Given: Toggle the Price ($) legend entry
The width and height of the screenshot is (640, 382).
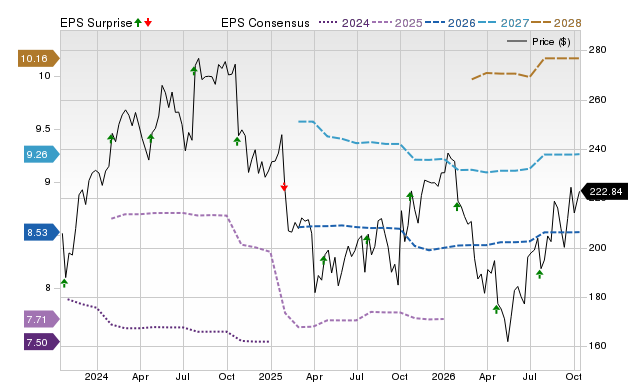Looking at the screenshot, I should coord(538,42).
